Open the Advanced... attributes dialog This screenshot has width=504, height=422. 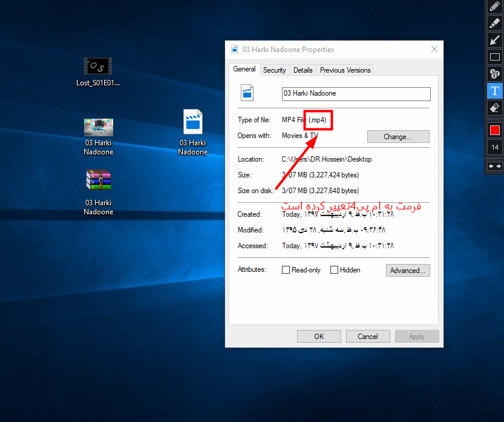[x=408, y=271]
